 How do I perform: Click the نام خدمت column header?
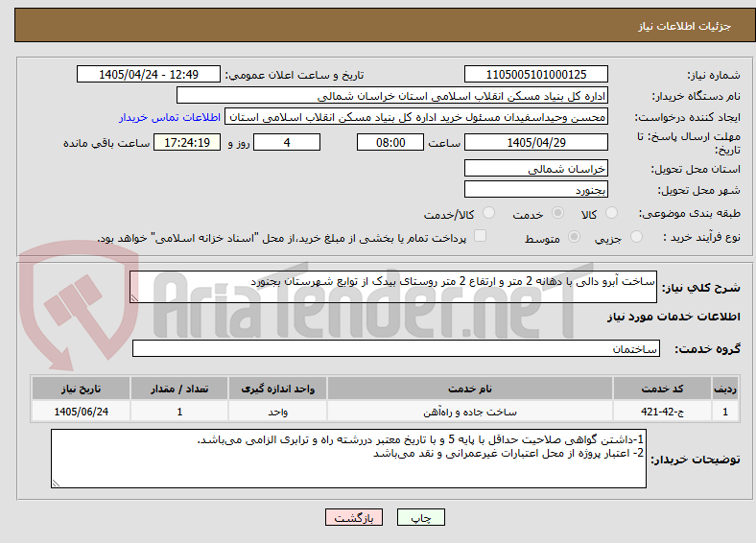coord(469,389)
